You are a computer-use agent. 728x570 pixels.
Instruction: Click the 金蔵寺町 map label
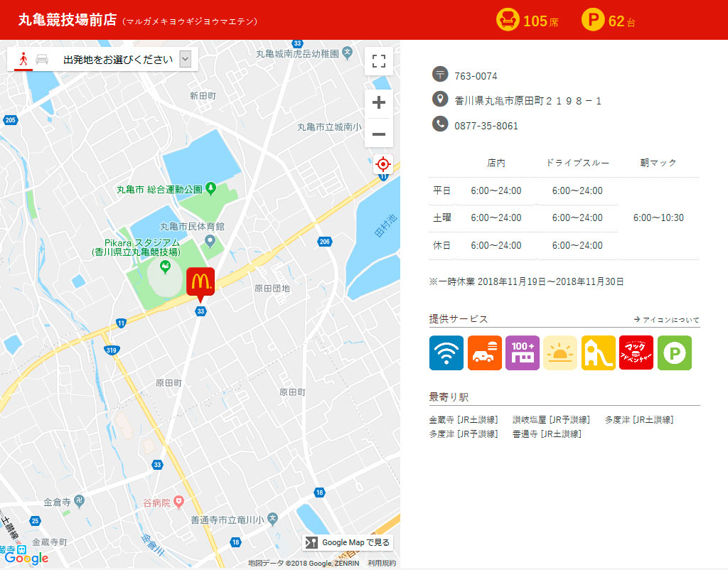click(50, 542)
